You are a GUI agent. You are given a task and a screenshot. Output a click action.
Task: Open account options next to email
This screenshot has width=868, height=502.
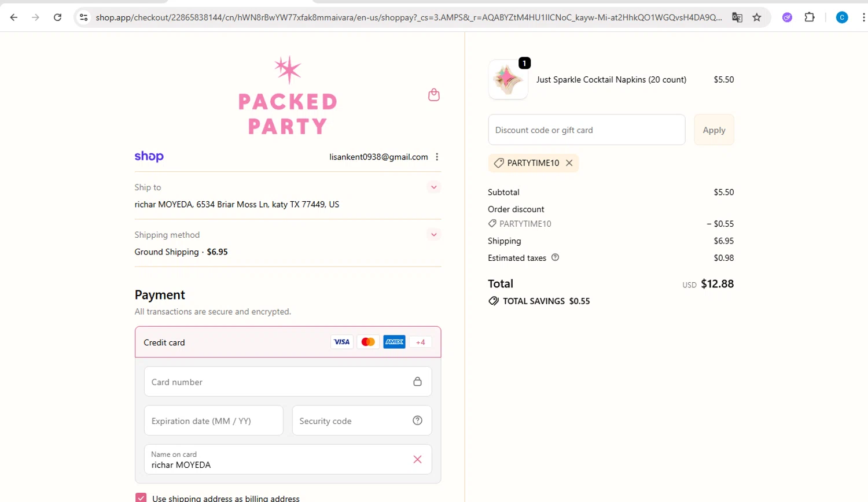pos(437,157)
